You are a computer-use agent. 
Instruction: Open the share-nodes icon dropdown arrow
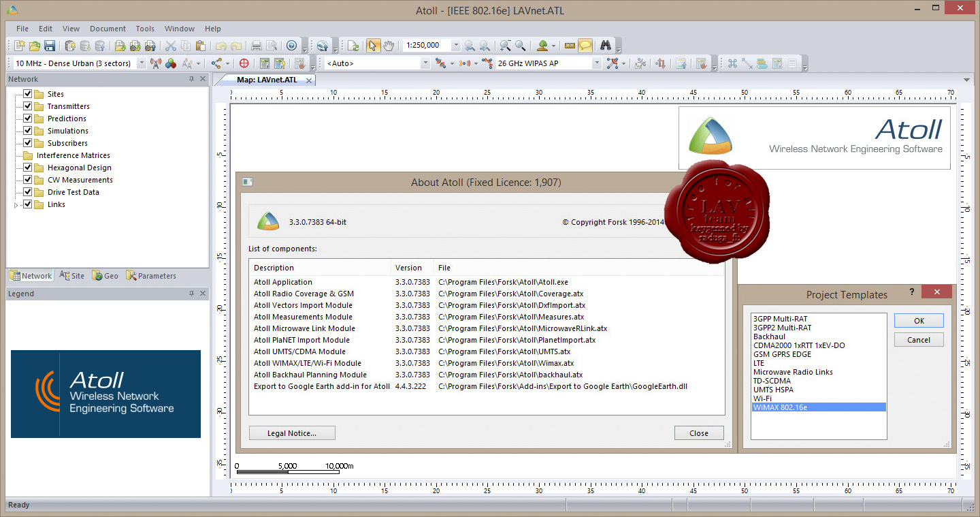tap(227, 63)
